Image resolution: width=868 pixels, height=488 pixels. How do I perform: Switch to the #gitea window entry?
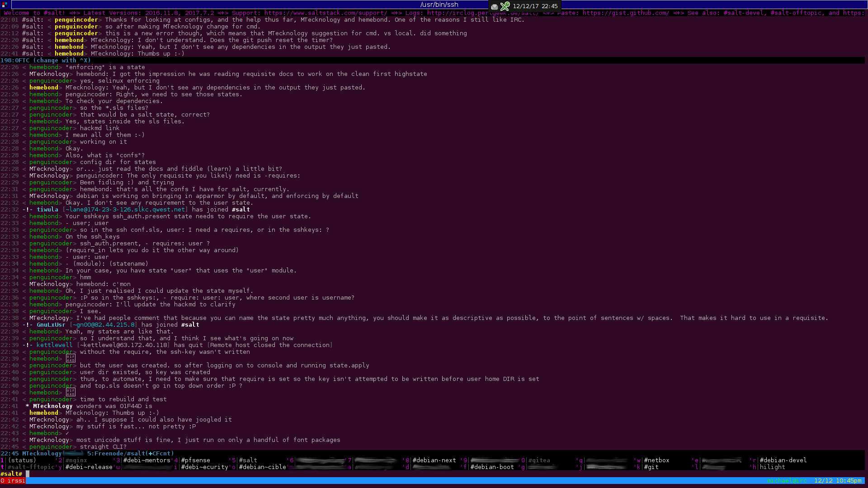click(539, 460)
